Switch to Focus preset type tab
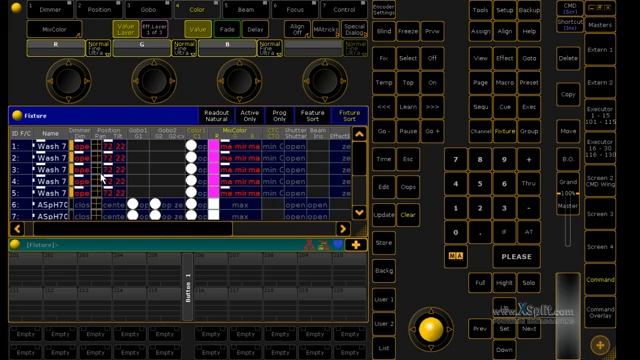This screenshot has width=640, height=360. 295,9
